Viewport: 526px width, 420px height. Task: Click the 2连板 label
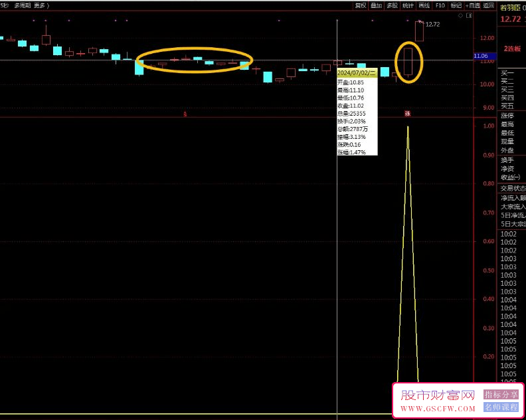512,49
